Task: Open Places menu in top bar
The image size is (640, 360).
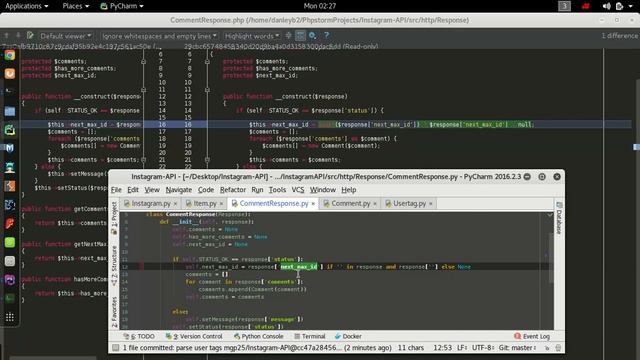Action: (76, 6)
